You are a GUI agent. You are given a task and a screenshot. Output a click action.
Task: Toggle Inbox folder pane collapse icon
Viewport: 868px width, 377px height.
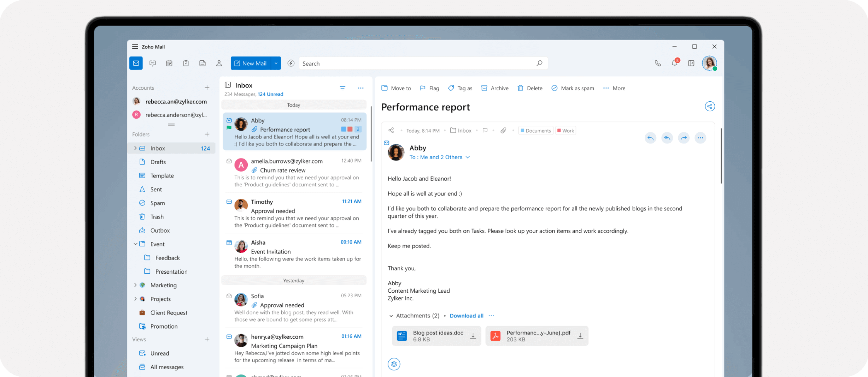pyautogui.click(x=228, y=85)
